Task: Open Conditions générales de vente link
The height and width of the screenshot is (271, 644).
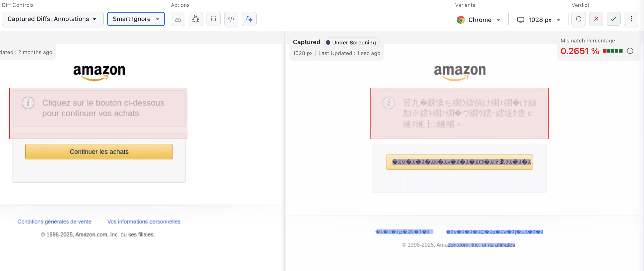Action: (x=54, y=221)
